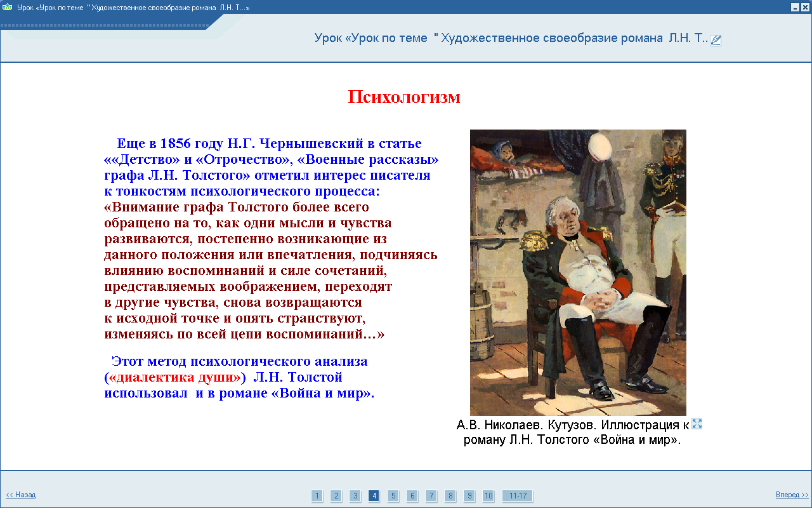Screen dimensions: 812x508
Task: Go to slide page 3
Action: 355,496
